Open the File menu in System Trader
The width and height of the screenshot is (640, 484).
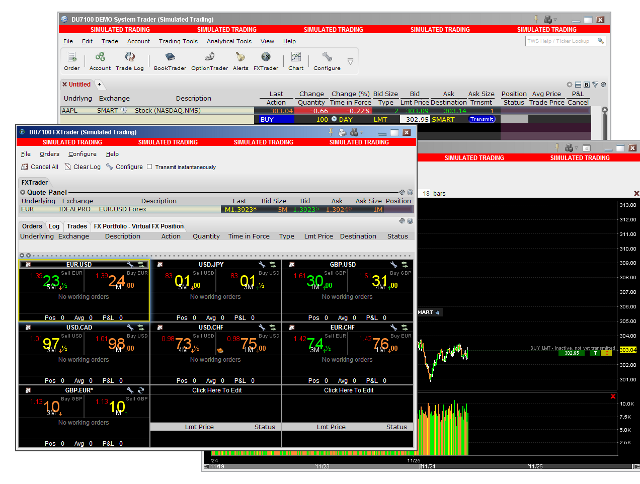tap(68, 41)
